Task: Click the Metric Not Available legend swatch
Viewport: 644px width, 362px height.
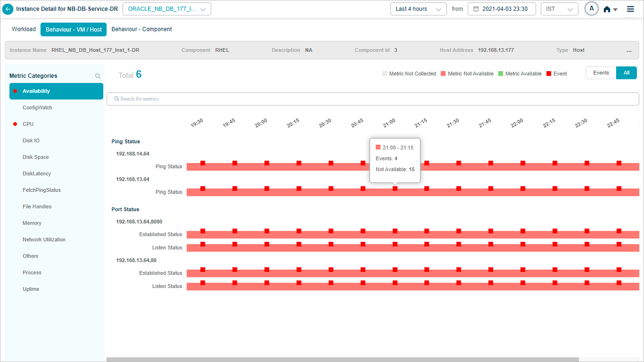Action: [x=443, y=74]
